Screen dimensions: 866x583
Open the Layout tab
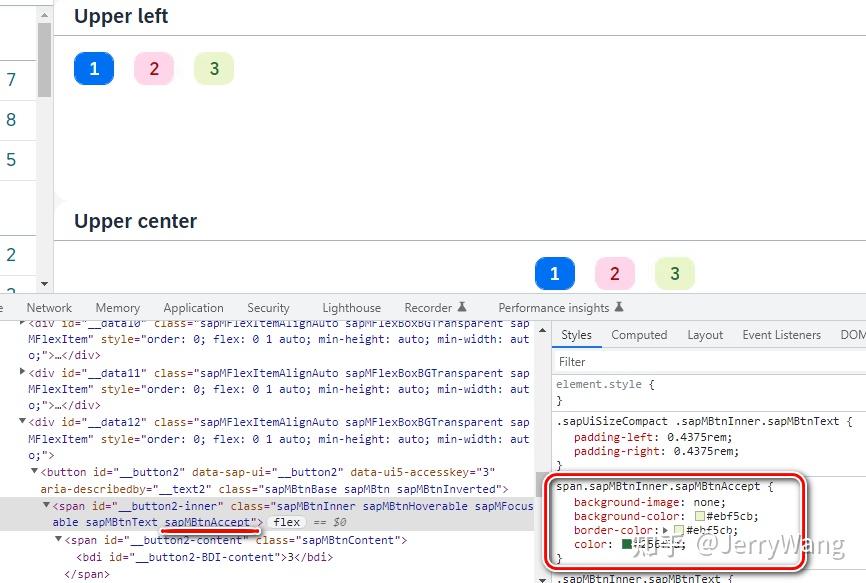tap(705, 334)
